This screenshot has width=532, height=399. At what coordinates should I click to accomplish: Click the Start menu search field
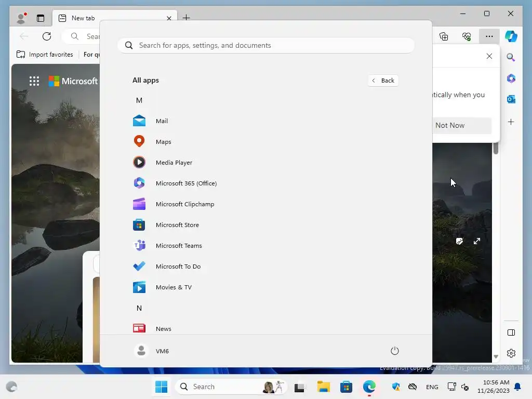coord(265,45)
